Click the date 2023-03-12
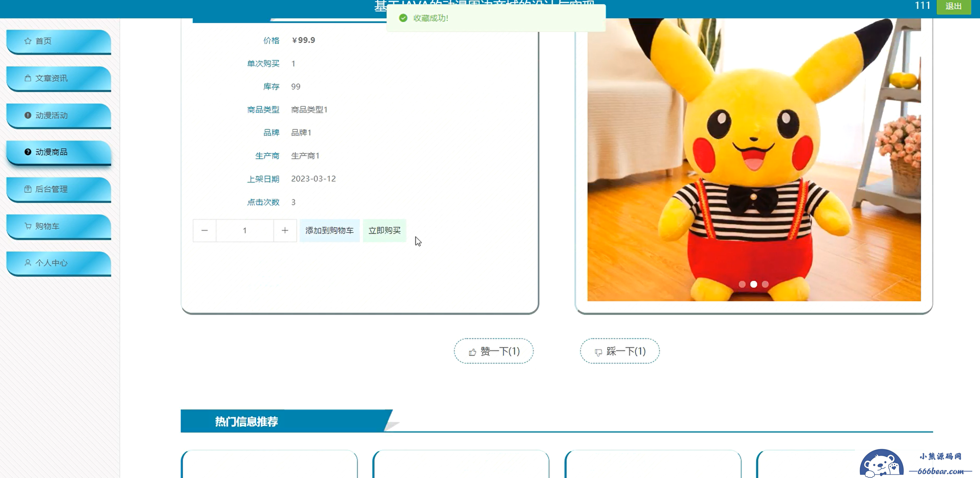This screenshot has height=478, width=980. (313, 179)
